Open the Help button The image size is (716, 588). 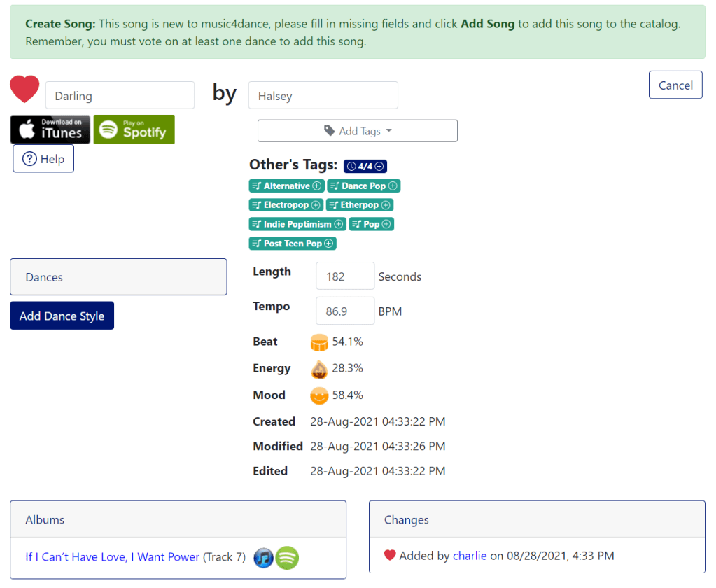43,159
